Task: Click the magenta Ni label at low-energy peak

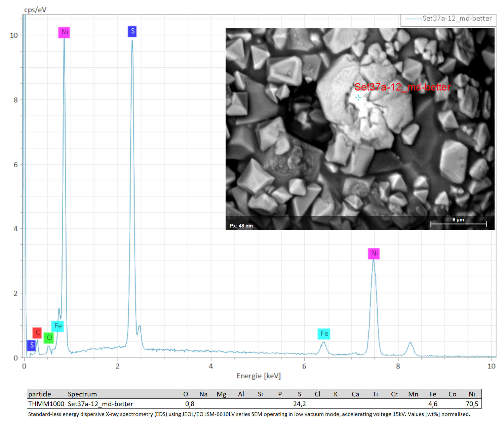Action: click(64, 32)
